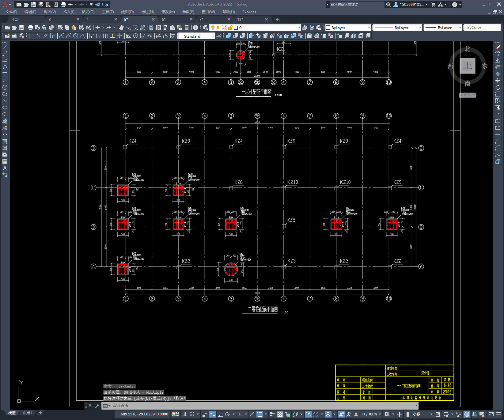The image size is (504, 420).
Task: Toggle polar tracking in status bar
Action: point(227,414)
